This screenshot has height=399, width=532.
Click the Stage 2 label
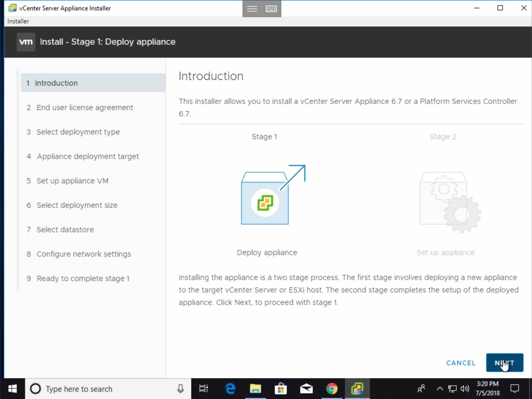click(443, 137)
